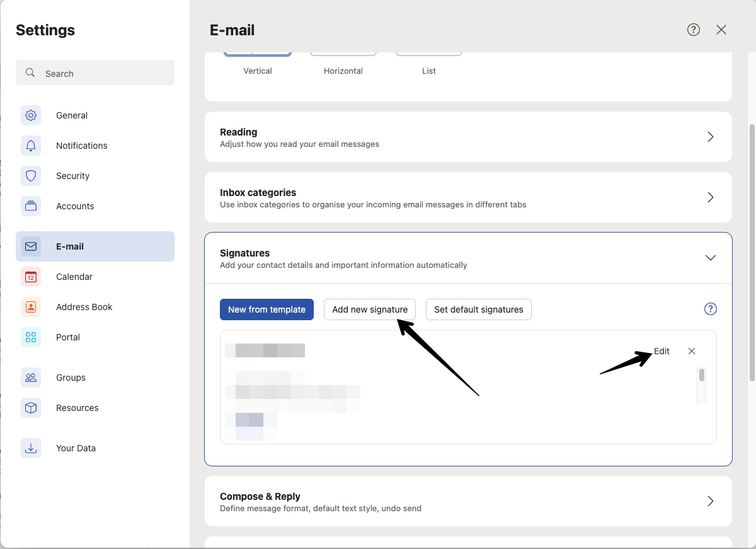Expand the Compose & Reply section
The height and width of the screenshot is (549, 756).
(x=710, y=501)
